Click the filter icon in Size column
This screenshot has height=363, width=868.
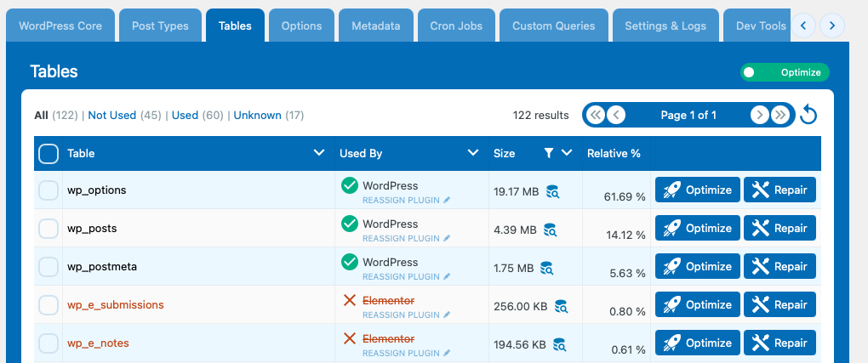point(548,153)
